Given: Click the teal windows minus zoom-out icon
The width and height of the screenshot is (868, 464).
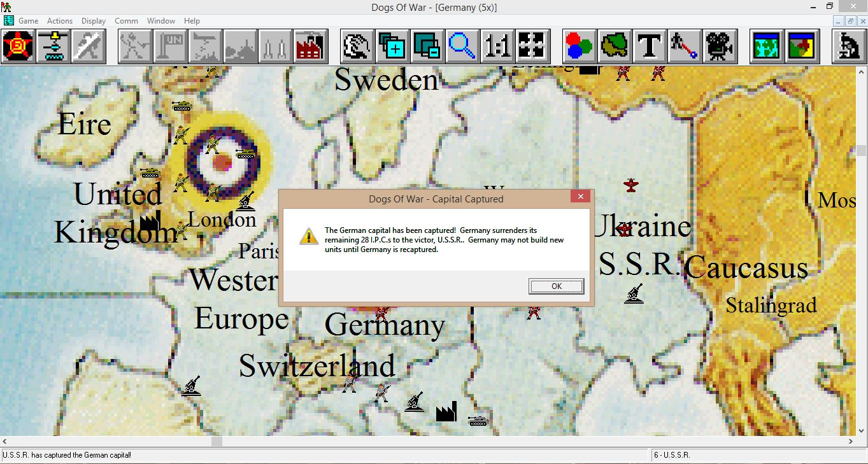Looking at the screenshot, I should [x=427, y=46].
